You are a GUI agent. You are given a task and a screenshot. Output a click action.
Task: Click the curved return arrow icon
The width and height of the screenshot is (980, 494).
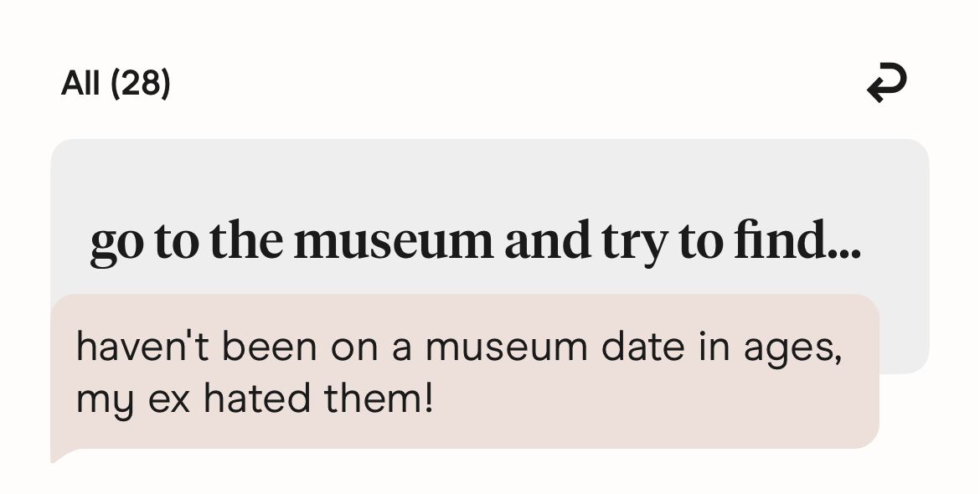click(886, 84)
